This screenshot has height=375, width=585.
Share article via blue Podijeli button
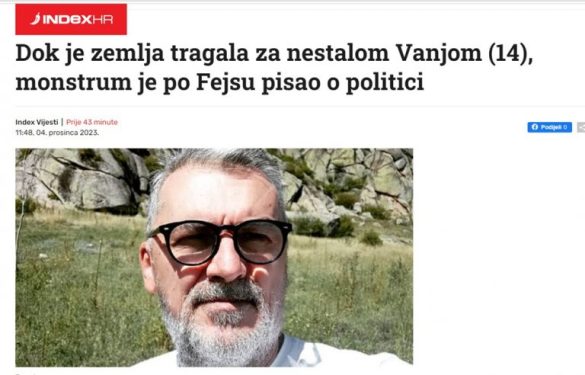point(549,127)
